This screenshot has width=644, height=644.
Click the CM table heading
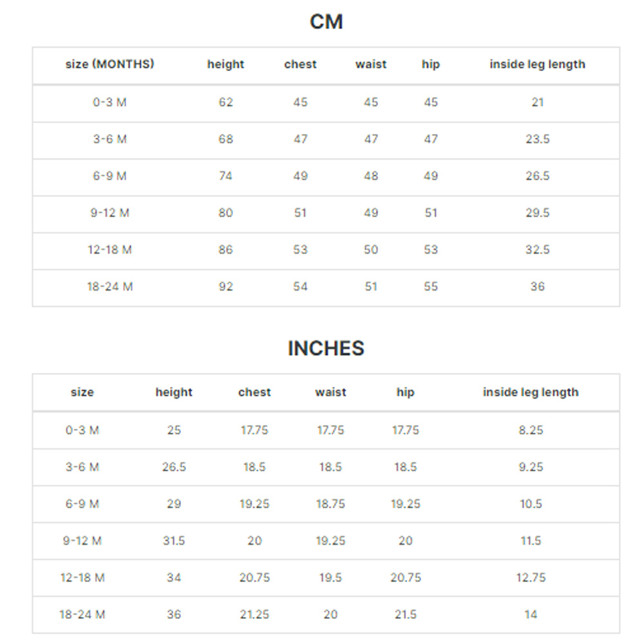point(326,22)
